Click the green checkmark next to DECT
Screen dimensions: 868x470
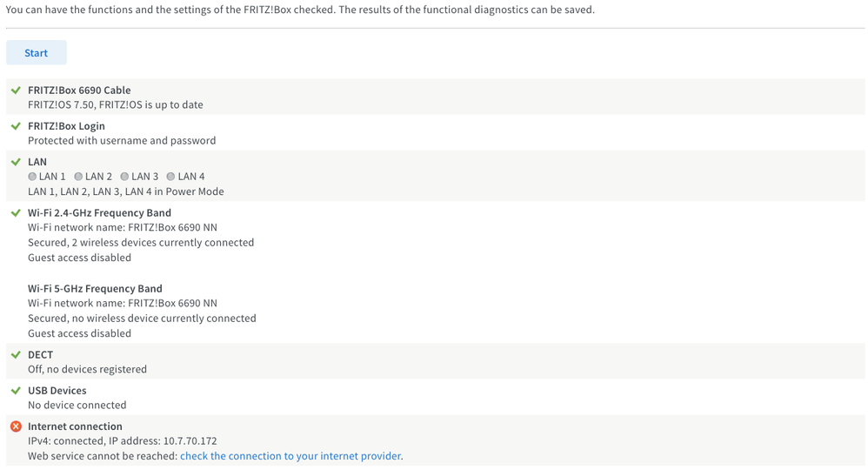point(16,355)
